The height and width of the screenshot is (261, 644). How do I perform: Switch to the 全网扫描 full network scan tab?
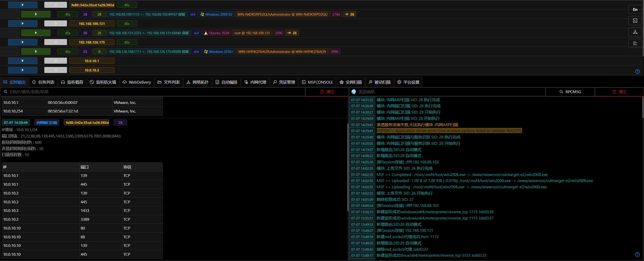click(351, 82)
